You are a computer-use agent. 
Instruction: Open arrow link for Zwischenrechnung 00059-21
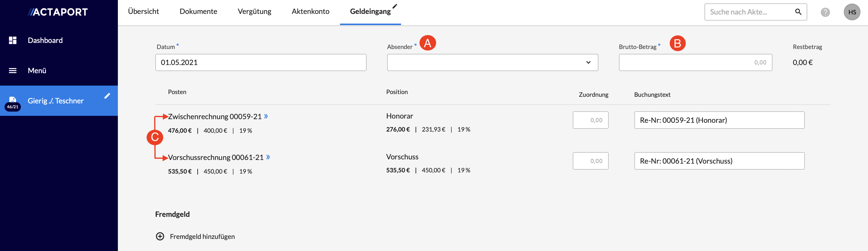266,116
